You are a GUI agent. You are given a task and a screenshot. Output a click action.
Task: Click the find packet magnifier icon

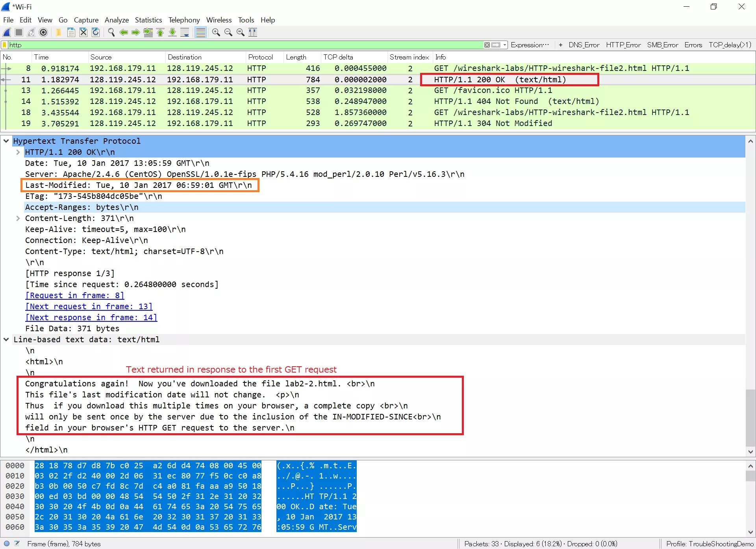click(111, 33)
